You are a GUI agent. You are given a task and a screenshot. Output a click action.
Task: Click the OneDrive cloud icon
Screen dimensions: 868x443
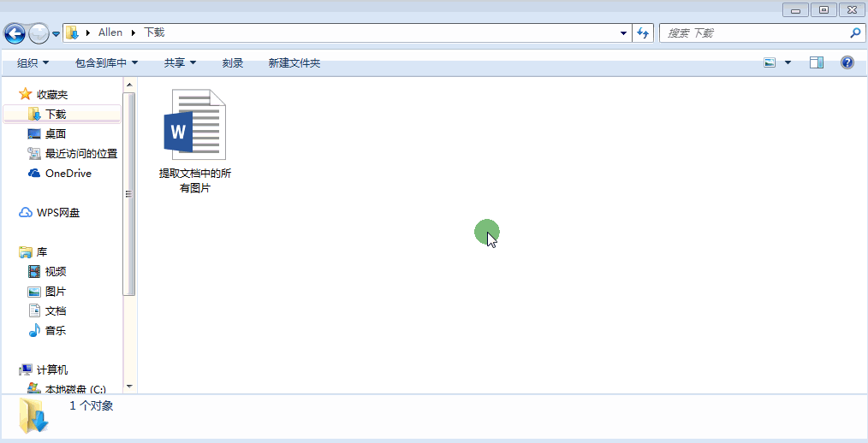click(34, 173)
